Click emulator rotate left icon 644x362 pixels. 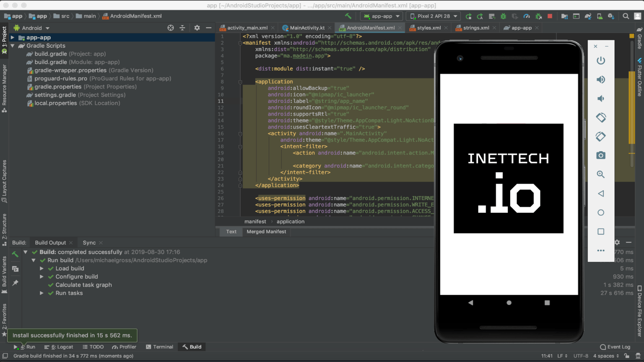pos(601,117)
